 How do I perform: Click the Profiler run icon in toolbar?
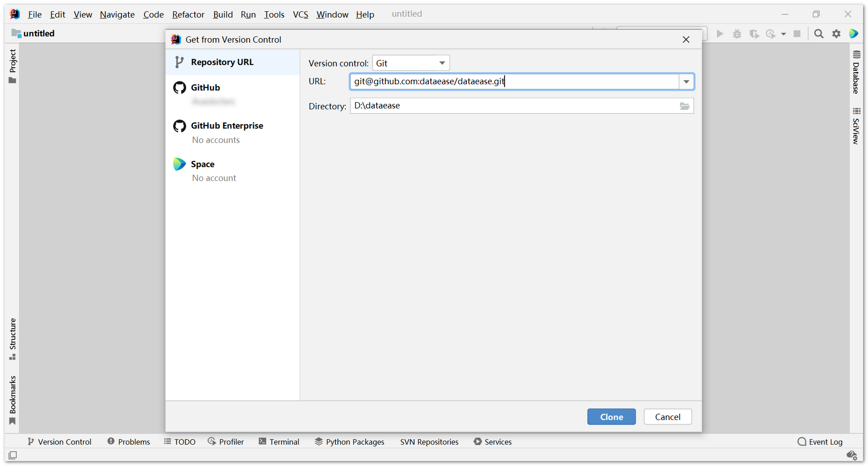coord(771,34)
